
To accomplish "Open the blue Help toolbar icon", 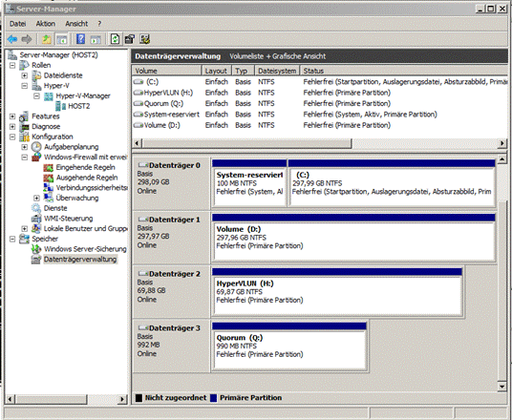I will pos(80,39).
